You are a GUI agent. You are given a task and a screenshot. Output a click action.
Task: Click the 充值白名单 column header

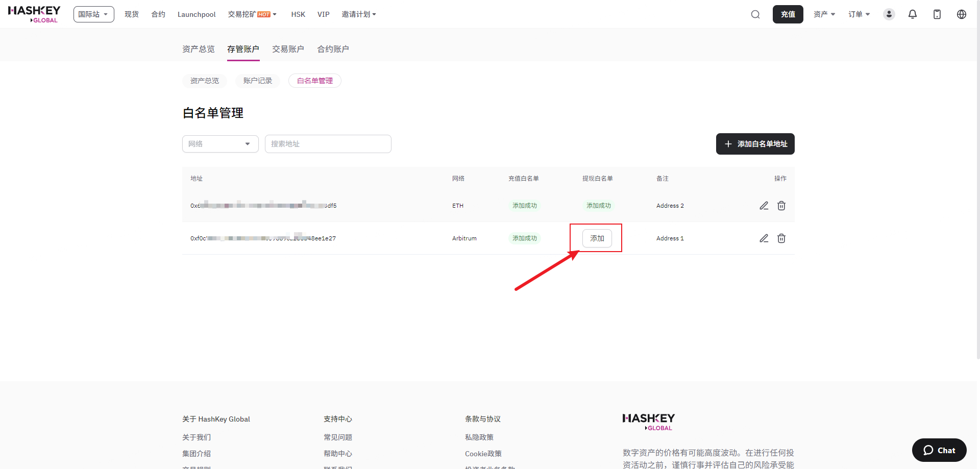pos(524,179)
